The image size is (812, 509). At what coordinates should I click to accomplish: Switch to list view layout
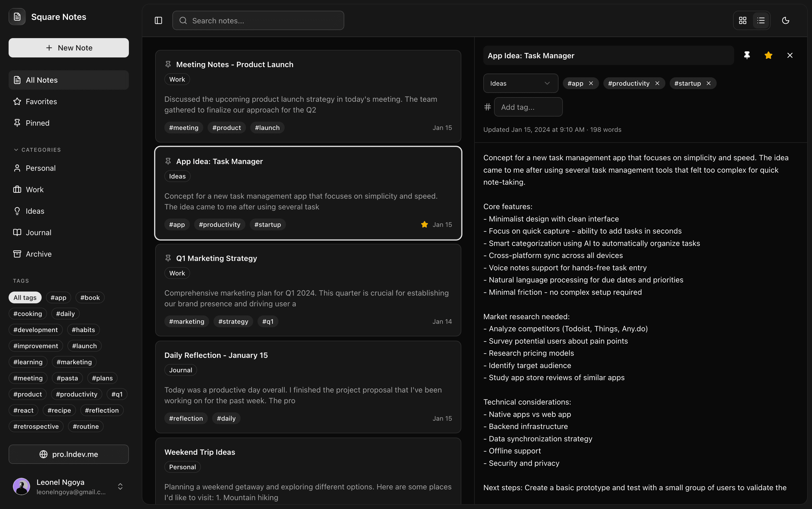click(761, 20)
